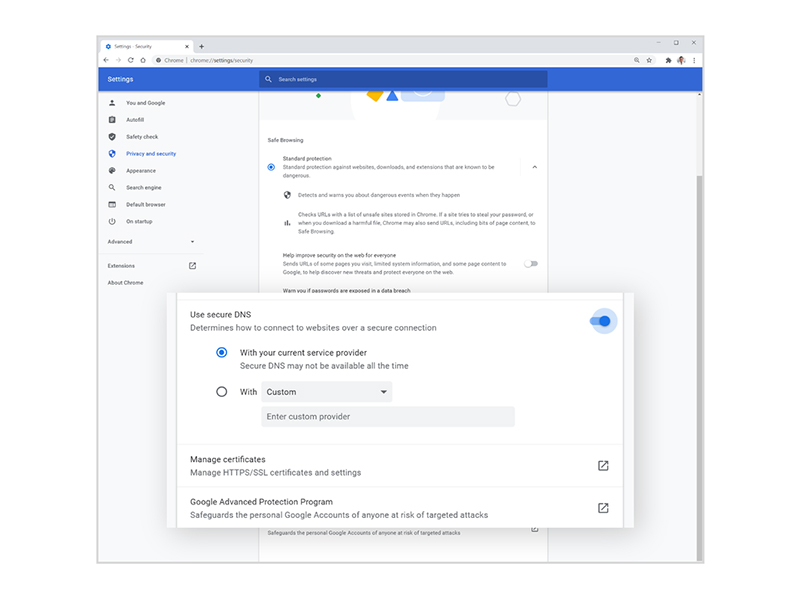Open Manage certificates external link icon
The height and width of the screenshot is (600, 800).
(x=602, y=465)
